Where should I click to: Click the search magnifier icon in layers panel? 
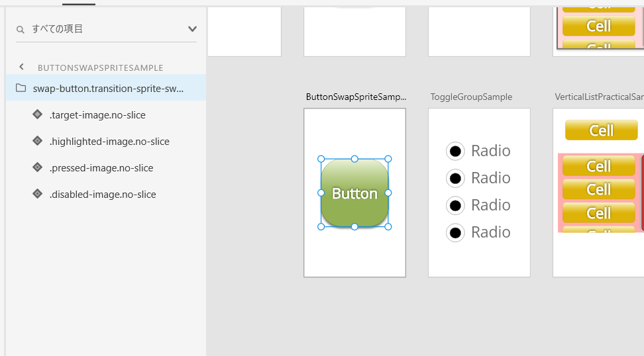click(20, 30)
